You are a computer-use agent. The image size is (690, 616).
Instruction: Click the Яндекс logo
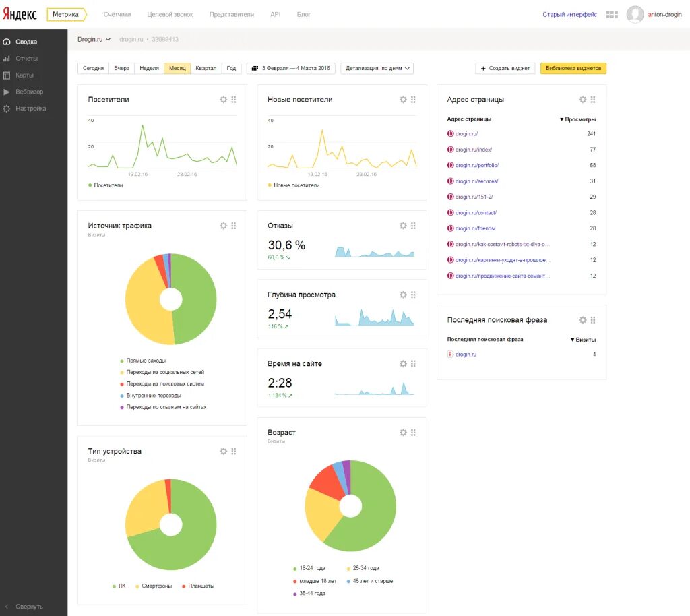point(20,14)
